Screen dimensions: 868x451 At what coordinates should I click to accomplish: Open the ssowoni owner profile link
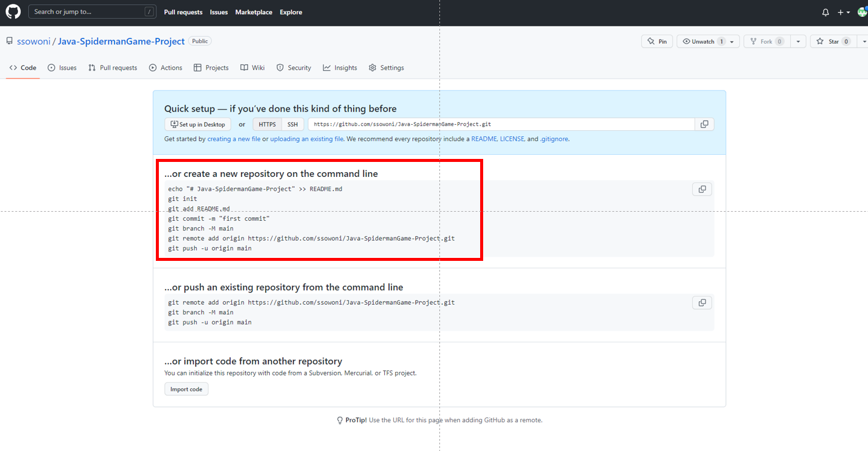(34, 41)
